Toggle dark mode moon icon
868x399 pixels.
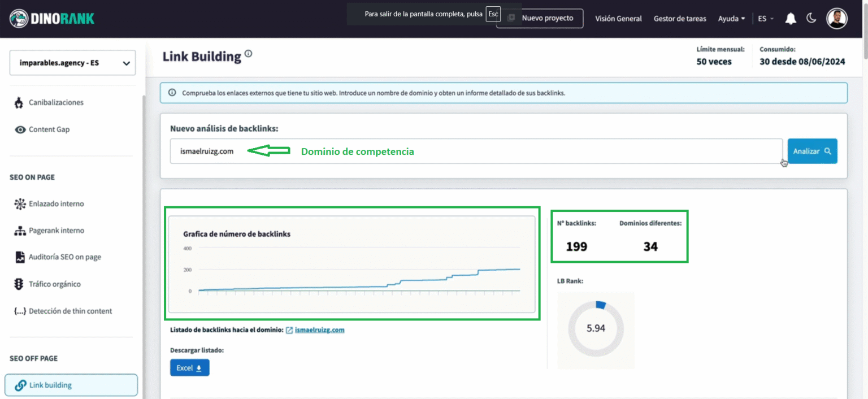pos(811,18)
